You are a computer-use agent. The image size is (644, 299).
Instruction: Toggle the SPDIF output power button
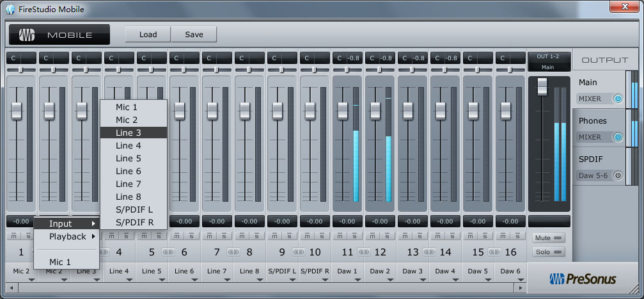(x=618, y=175)
